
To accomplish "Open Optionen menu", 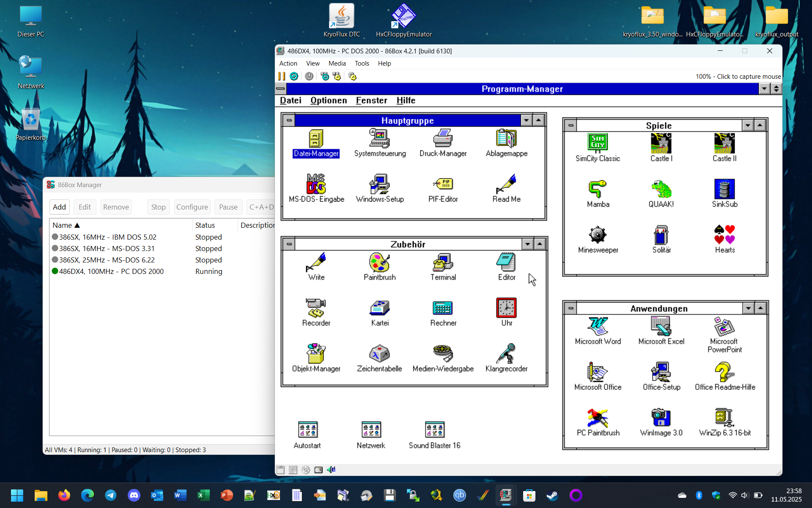I will [329, 100].
